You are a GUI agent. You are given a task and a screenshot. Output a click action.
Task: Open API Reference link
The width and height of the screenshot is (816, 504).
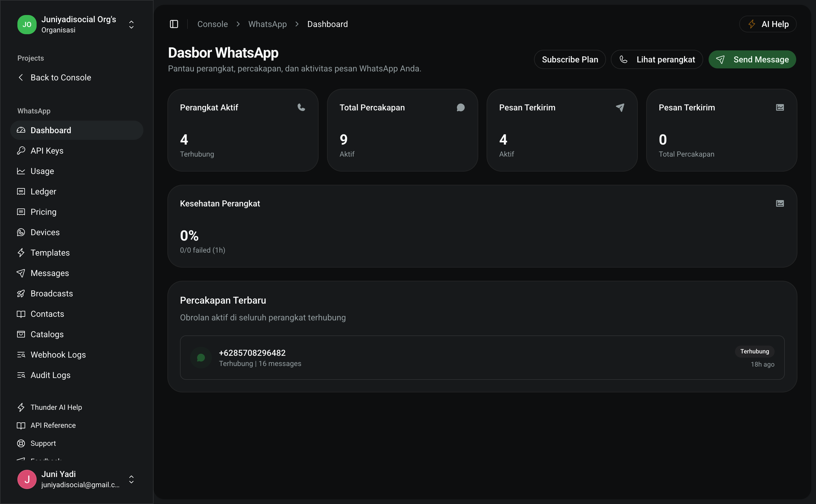pos(77,425)
